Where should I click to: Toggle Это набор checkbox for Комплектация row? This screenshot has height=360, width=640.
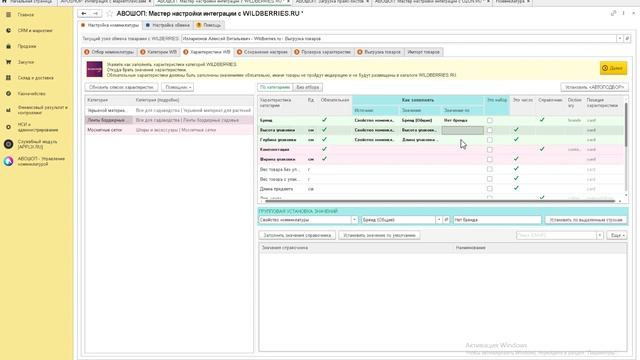(490, 150)
